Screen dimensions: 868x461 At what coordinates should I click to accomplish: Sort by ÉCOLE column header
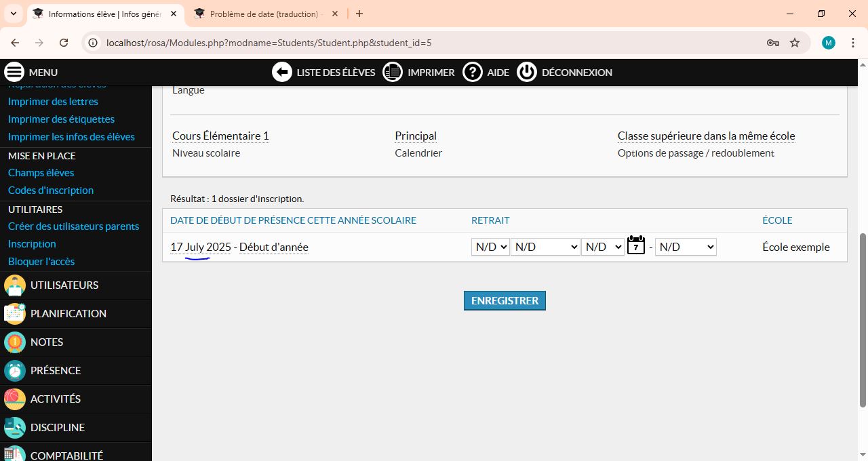777,220
